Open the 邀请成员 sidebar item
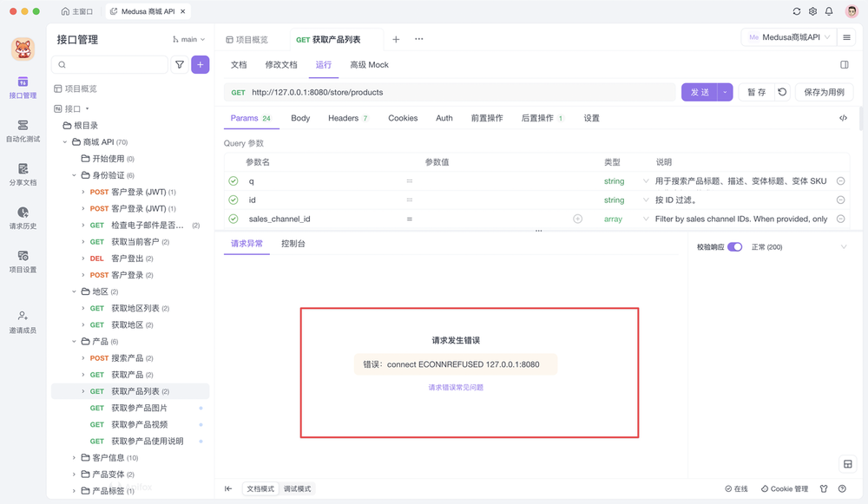Viewport: 868px width, 504px height. [23, 322]
